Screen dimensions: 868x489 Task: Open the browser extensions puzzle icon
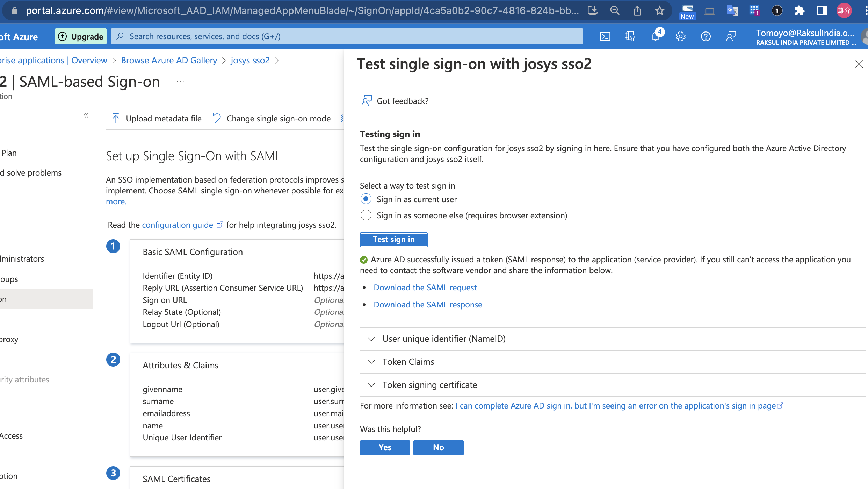(x=799, y=11)
